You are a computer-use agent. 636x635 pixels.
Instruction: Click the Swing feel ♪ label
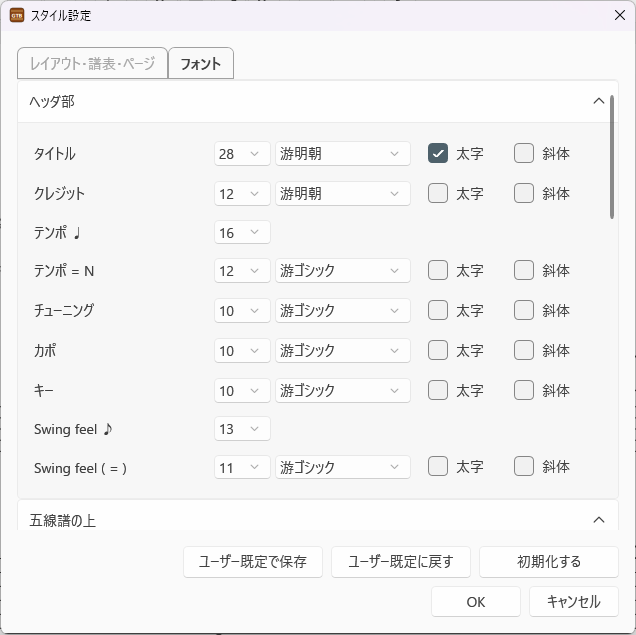[x=73, y=429]
